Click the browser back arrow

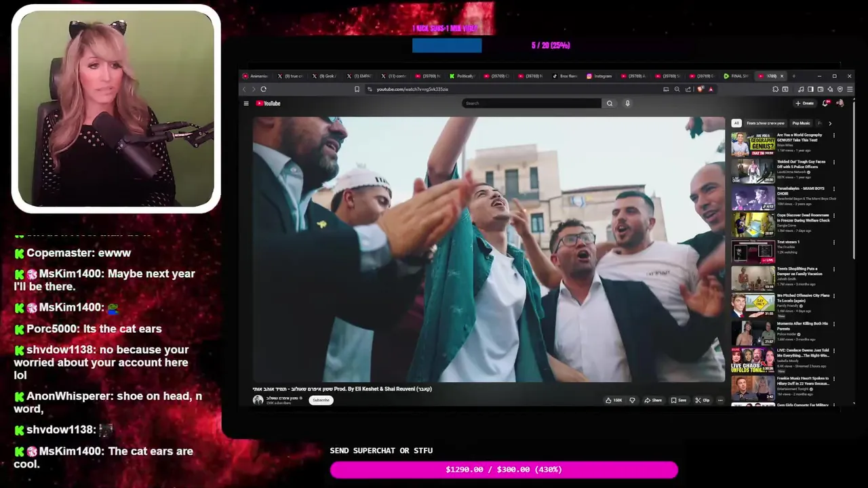click(245, 89)
